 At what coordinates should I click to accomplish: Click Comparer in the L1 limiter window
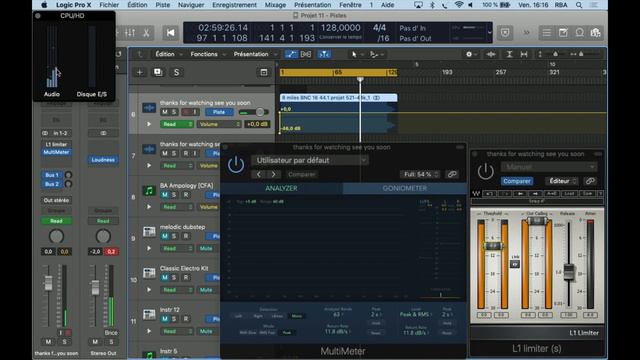click(517, 181)
